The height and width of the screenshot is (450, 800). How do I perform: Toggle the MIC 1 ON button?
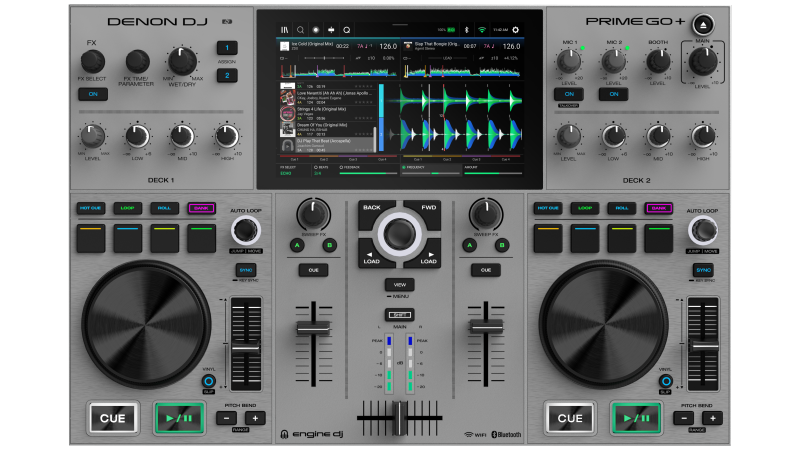coord(567,94)
